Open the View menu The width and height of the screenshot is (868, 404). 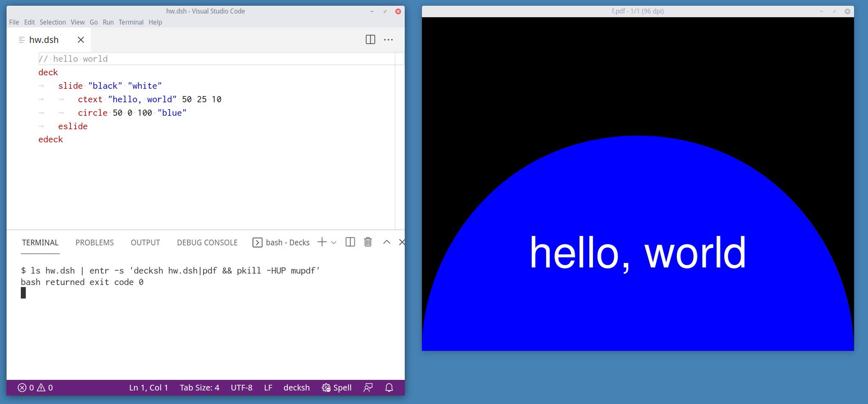[x=78, y=22]
